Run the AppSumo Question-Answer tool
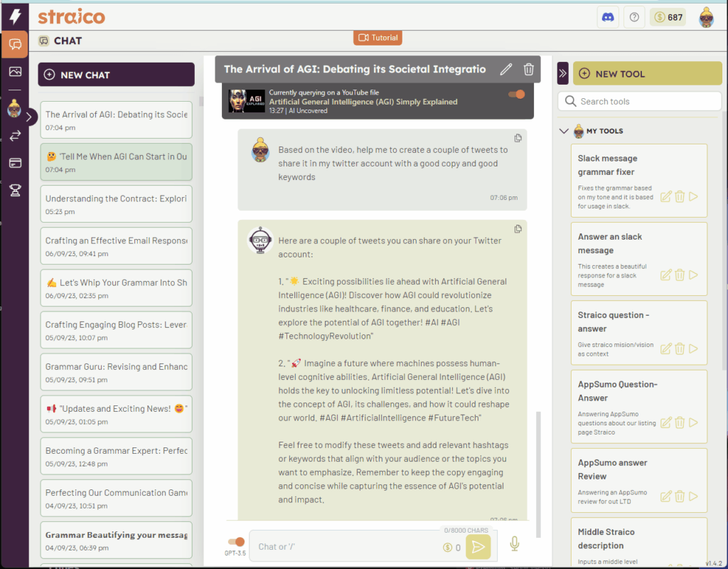 pyautogui.click(x=694, y=422)
